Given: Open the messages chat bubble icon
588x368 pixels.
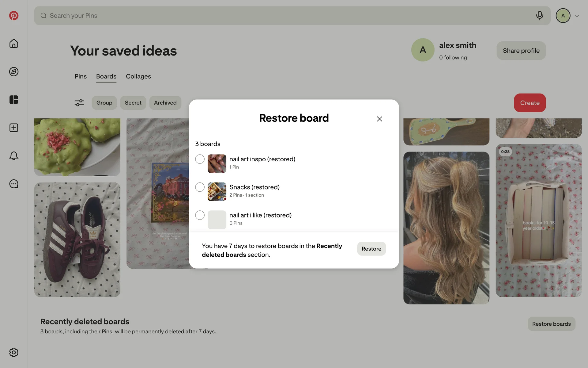Looking at the screenshot, I should pyautogui.click(x=14, y=184).
